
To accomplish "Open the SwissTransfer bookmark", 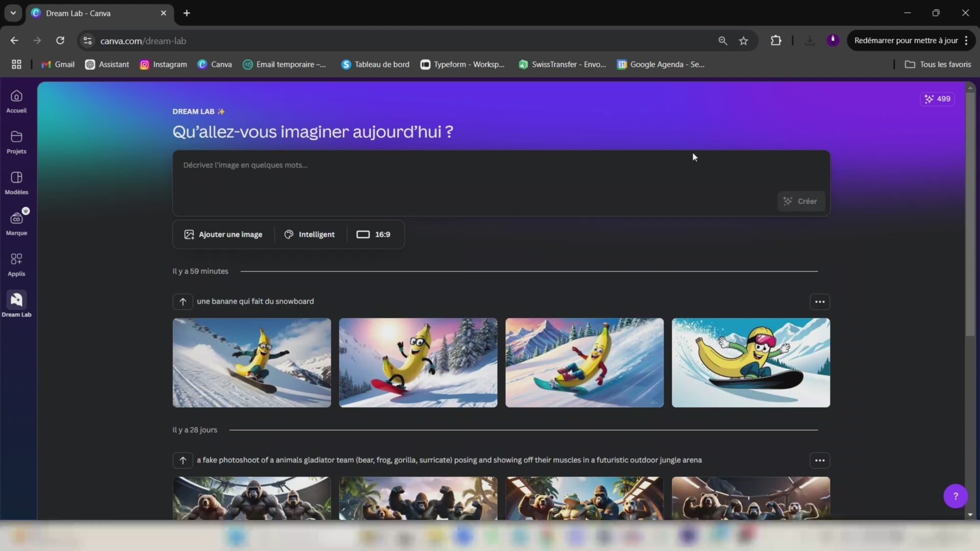I will (x=562, y=64).
